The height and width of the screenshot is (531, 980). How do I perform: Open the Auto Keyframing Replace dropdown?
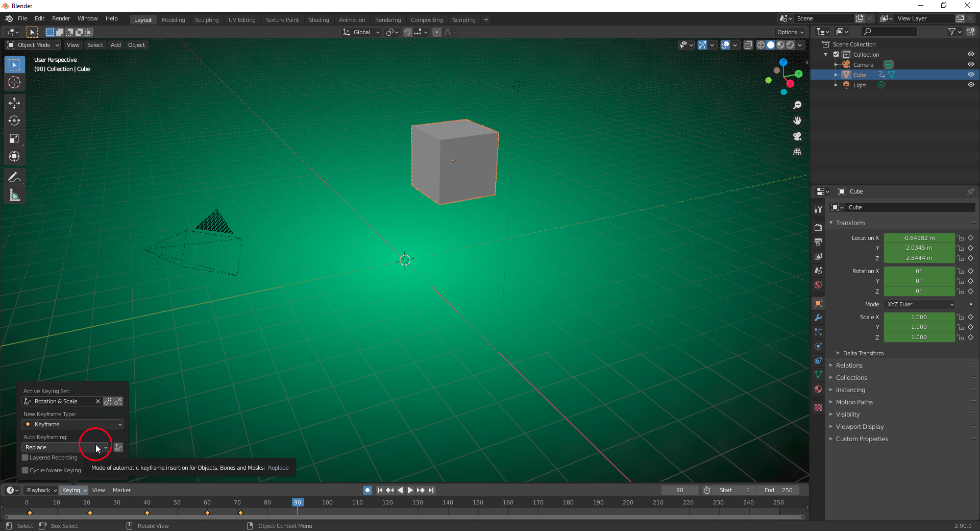tap(66, 447)
